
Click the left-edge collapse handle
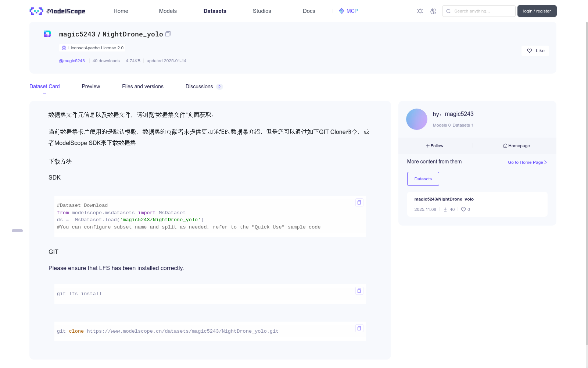coord(17,231)
